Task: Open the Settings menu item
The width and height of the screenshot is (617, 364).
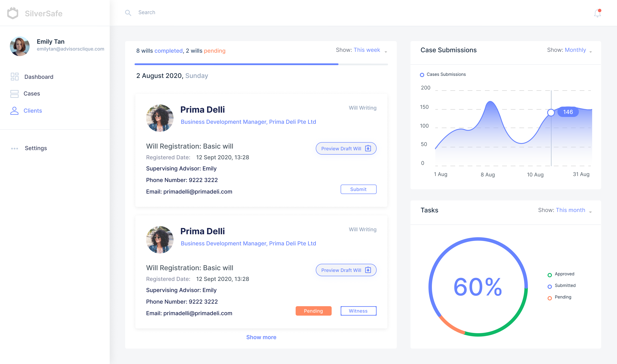Action: click(x=36, y=148)
